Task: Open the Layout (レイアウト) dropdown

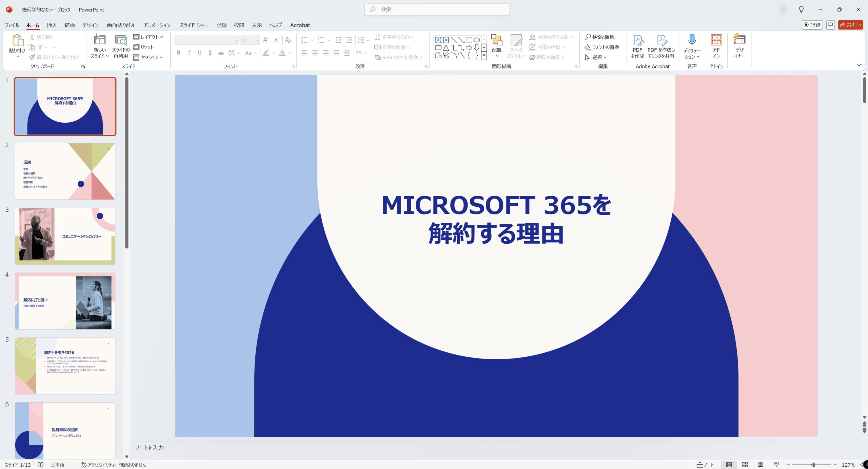Action: tap(148, 37)
